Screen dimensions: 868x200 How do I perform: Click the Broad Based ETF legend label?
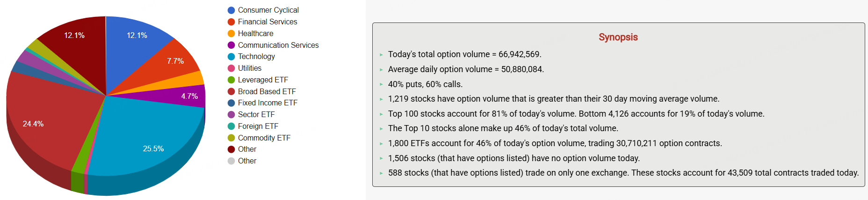coord(267,91)
